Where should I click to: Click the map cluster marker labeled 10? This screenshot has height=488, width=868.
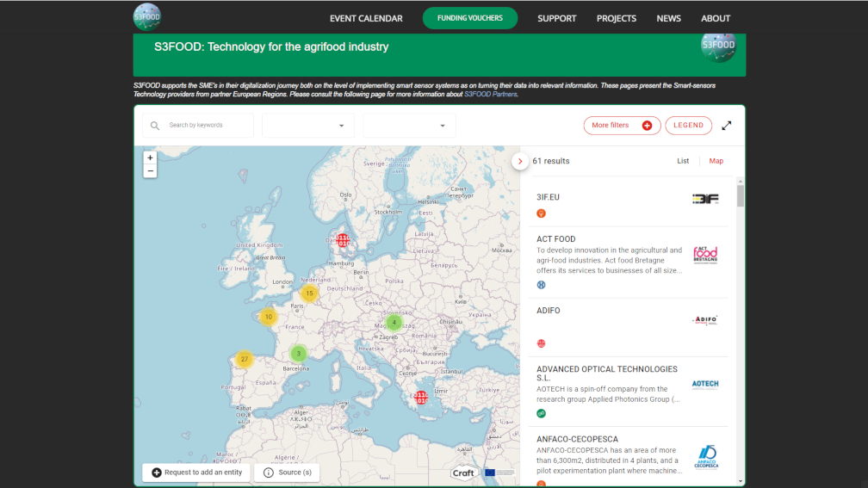tap(269, 317)
